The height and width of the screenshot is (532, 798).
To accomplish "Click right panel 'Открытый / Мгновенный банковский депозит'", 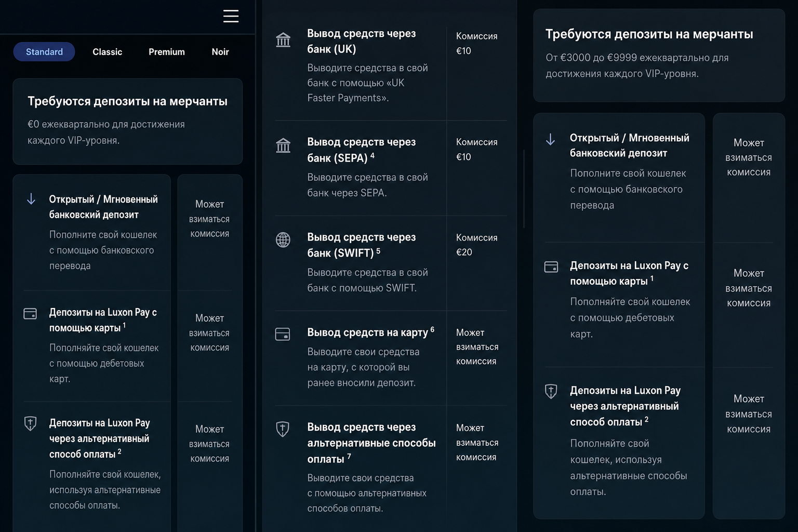I will coord(630,145).
